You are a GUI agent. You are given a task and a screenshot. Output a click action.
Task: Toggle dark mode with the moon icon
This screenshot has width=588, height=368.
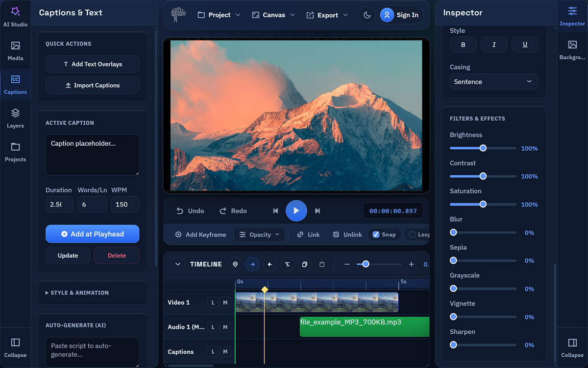point(367,15)
